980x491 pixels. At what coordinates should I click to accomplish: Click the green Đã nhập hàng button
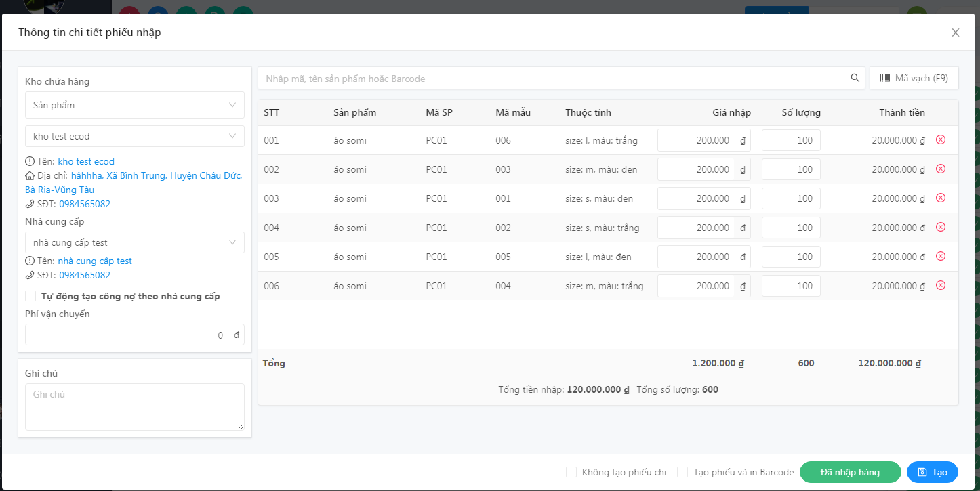851,472
